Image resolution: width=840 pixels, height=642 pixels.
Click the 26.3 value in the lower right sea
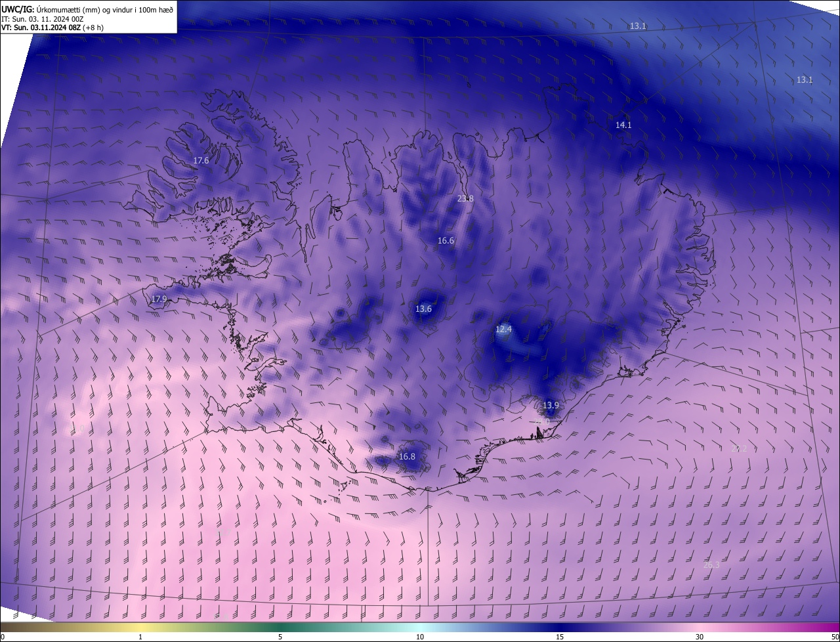[x=711, y=565]
